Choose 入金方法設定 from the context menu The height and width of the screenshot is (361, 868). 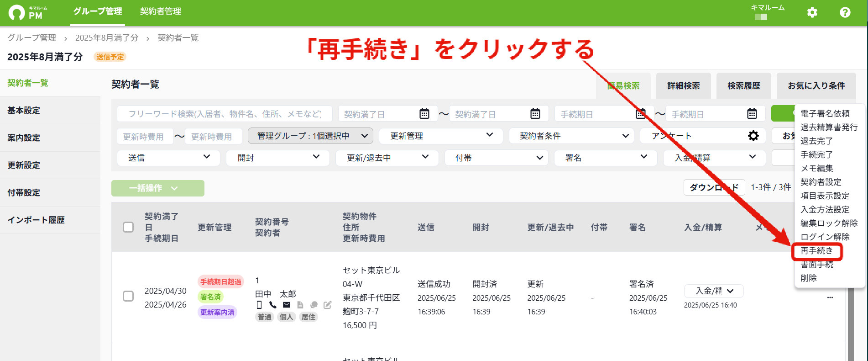[825, 209]
